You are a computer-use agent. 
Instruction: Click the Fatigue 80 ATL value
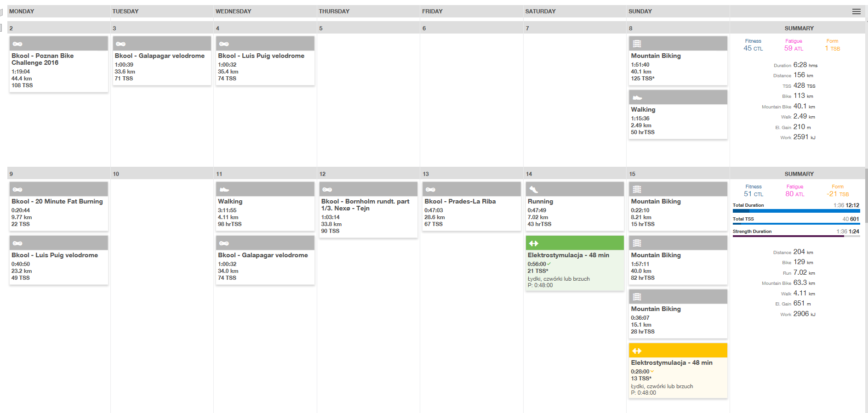[x=794, y=194]
